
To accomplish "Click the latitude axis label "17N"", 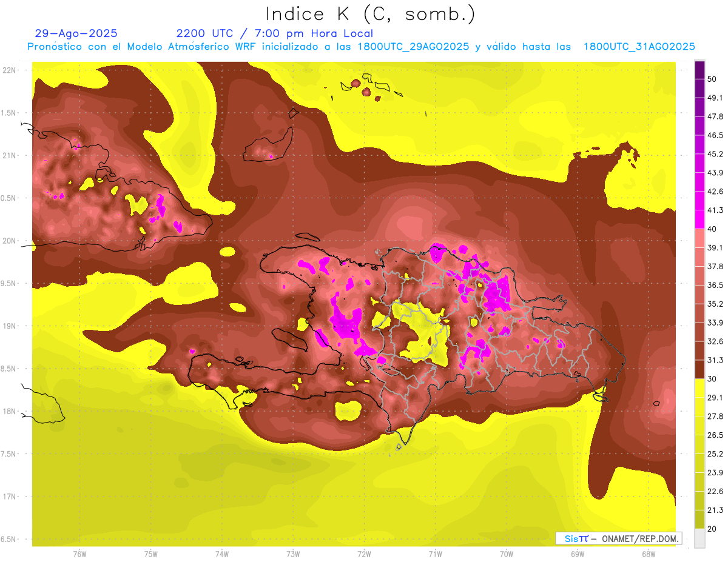I will (9, 497).
